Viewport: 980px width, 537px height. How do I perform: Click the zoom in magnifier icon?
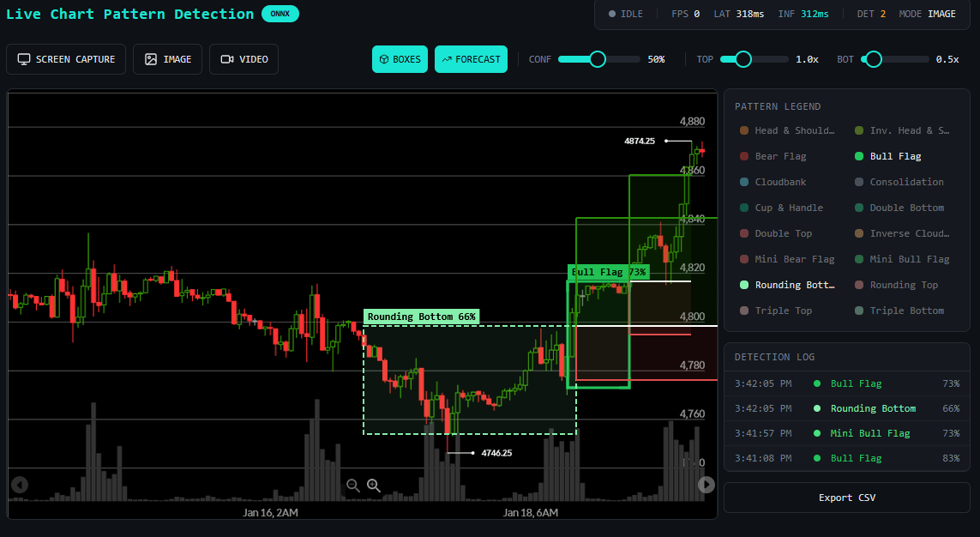coord(373,486)
